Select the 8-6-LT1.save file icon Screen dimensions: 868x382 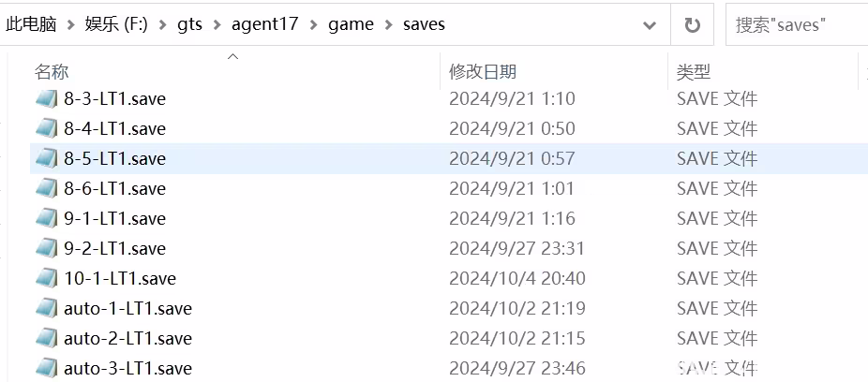click(47, 188)
